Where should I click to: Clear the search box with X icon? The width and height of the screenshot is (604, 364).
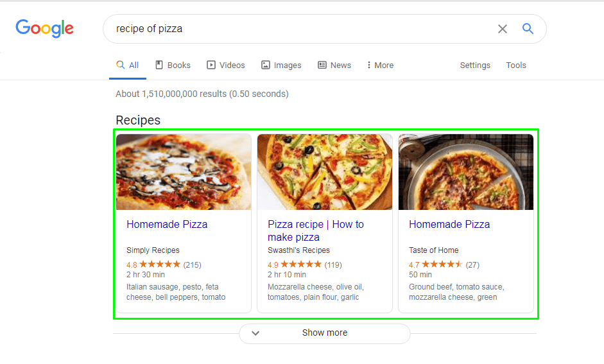[503, 29]
